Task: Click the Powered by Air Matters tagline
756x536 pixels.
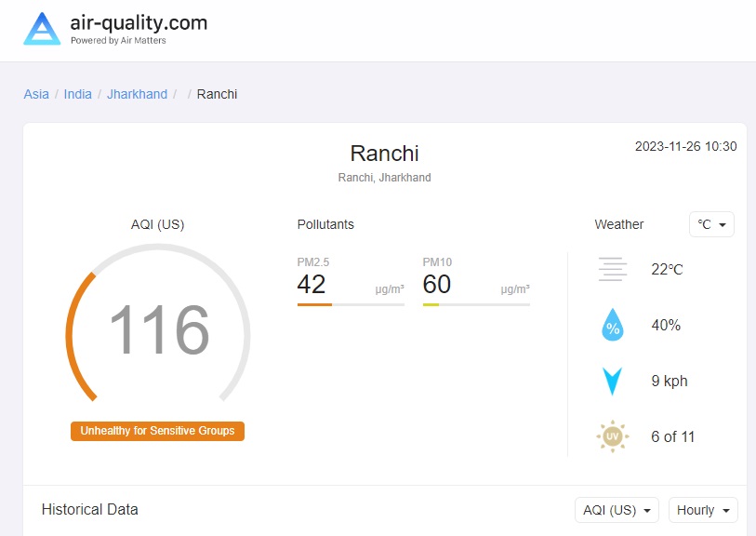Action: tap(118, 41)
